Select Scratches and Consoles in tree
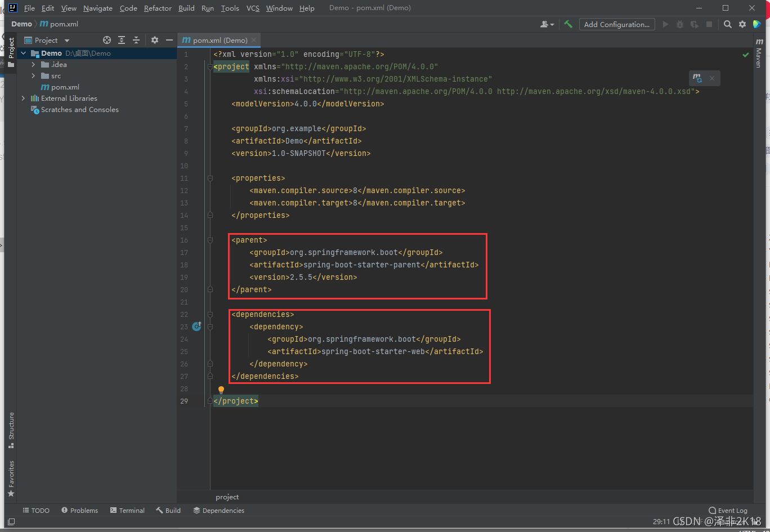770x532 pixels. 74,110
